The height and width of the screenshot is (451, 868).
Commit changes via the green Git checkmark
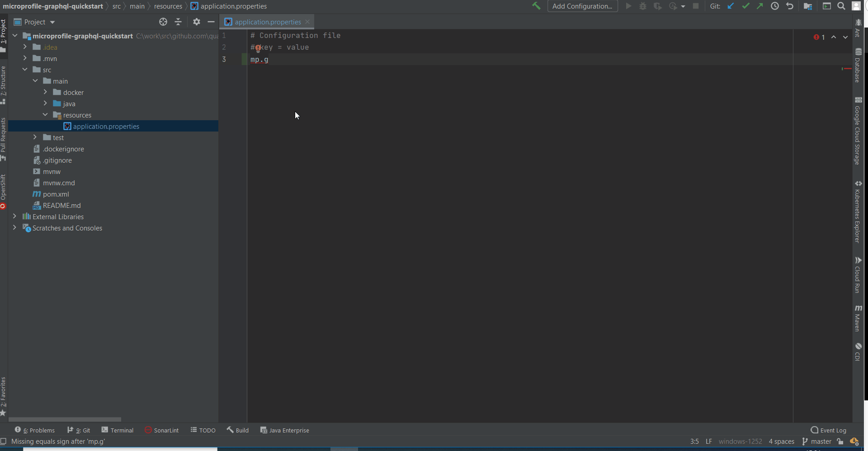745,6
